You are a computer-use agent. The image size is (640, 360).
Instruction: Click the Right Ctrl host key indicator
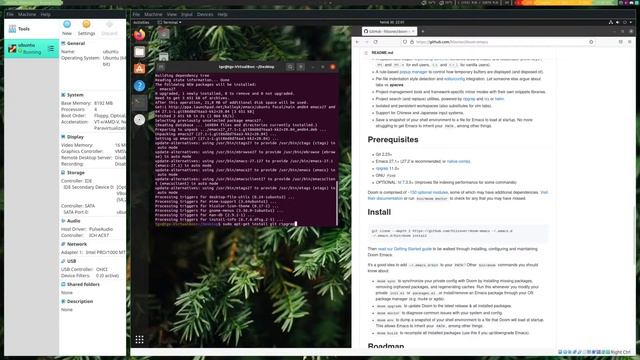620,352
